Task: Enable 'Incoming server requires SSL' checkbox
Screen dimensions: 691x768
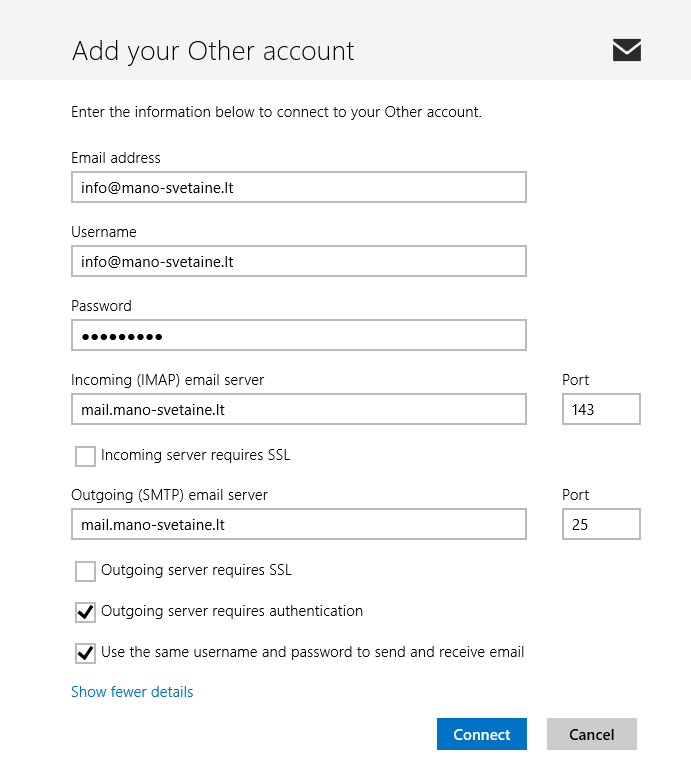Action: [x=85, y=456]
